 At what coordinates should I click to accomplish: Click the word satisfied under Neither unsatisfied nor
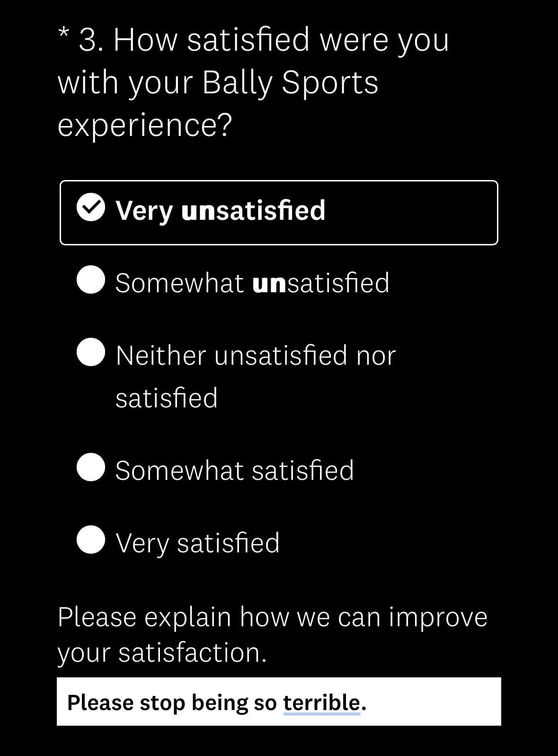point(167,398)
